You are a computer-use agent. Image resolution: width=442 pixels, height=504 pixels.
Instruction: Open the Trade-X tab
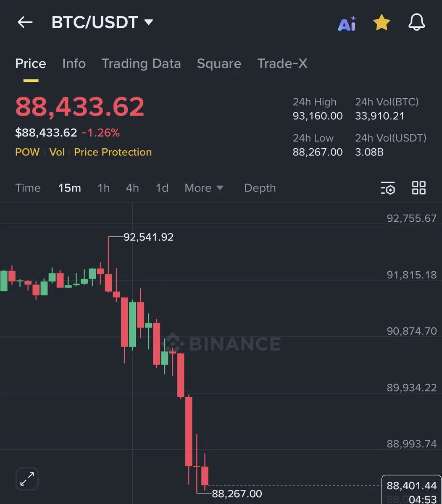[282, 63]
